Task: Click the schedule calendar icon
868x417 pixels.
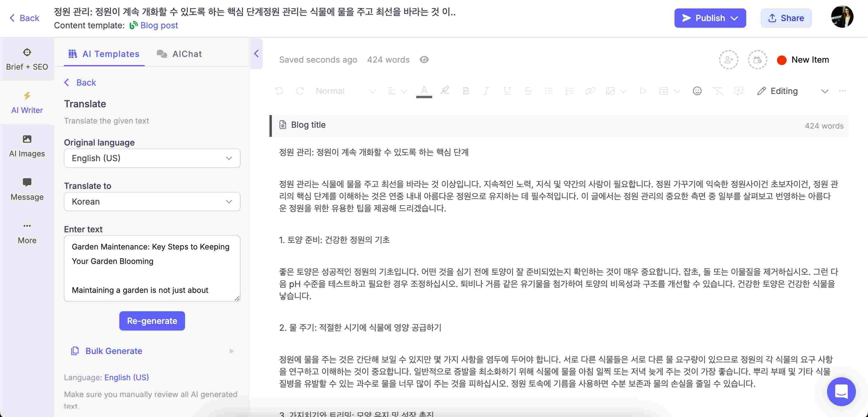Action: click(757, 60)
